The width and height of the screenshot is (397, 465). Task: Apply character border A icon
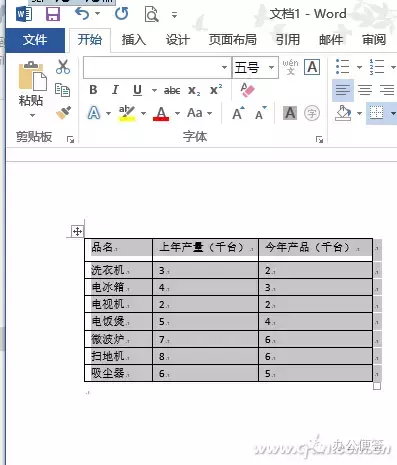[x=312, y=67]
